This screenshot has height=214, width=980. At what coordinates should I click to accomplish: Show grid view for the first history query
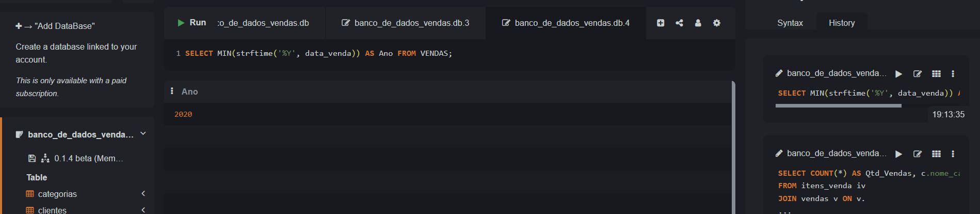click(x=936, y=74)
